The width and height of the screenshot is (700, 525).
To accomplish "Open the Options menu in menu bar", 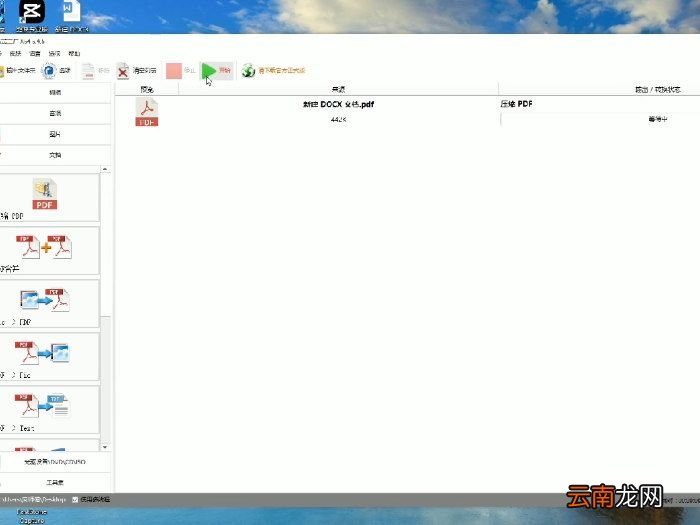I will click(54, 54).
